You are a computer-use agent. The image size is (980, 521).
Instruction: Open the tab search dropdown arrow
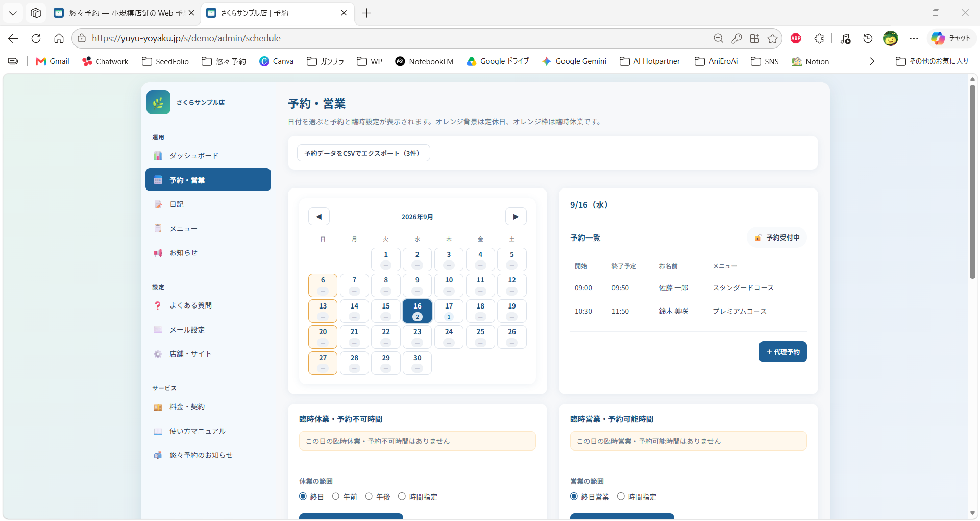(x=13, y=13)
